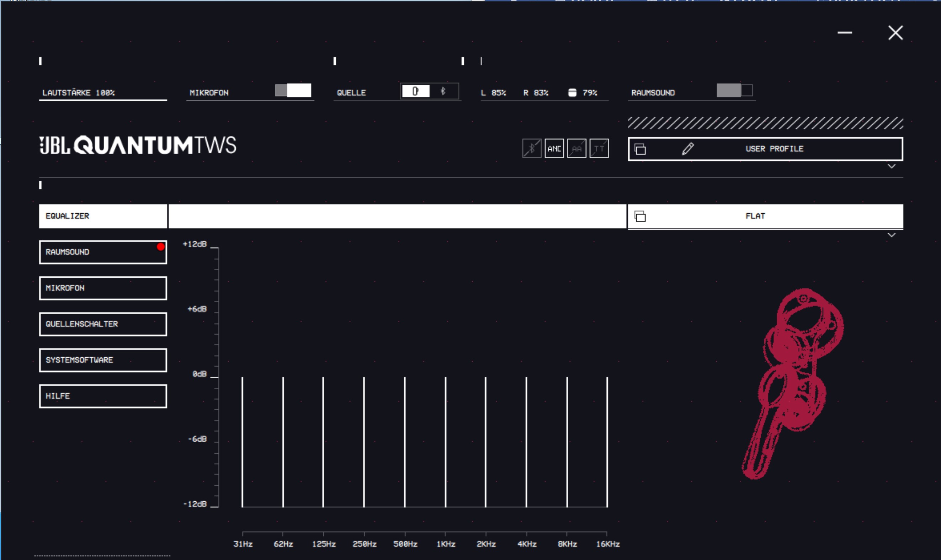Select the USB dongle source icon

(415, 91)
